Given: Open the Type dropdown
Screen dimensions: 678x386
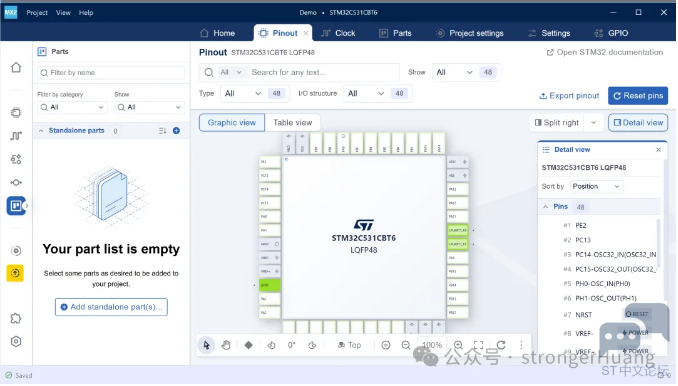Looking at the screenshot, I should pyautogui.click(x=243, y=94).
